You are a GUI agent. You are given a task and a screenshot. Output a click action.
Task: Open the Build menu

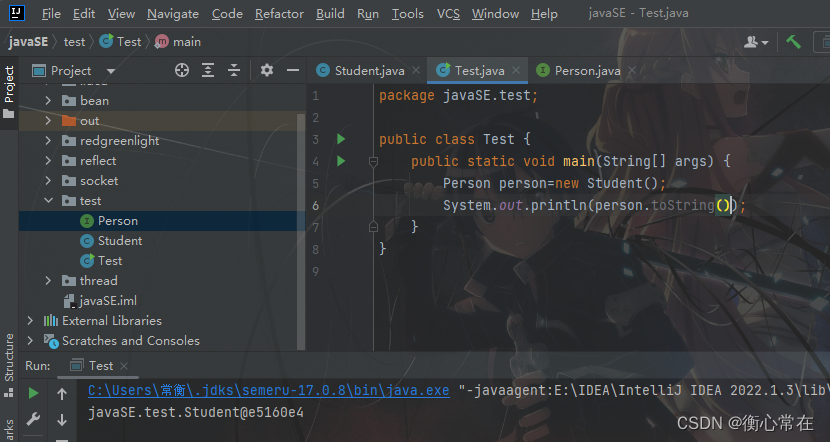(x=330, y=14)
